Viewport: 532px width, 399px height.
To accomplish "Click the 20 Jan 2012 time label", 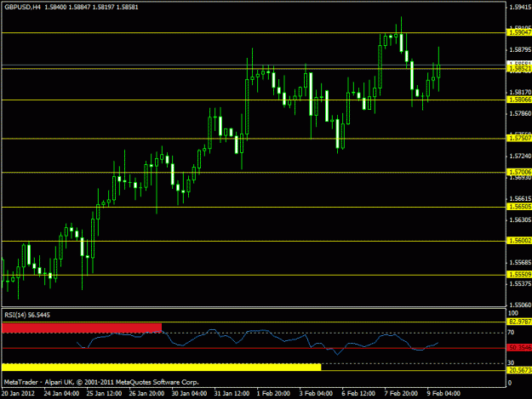I will 18,394.
